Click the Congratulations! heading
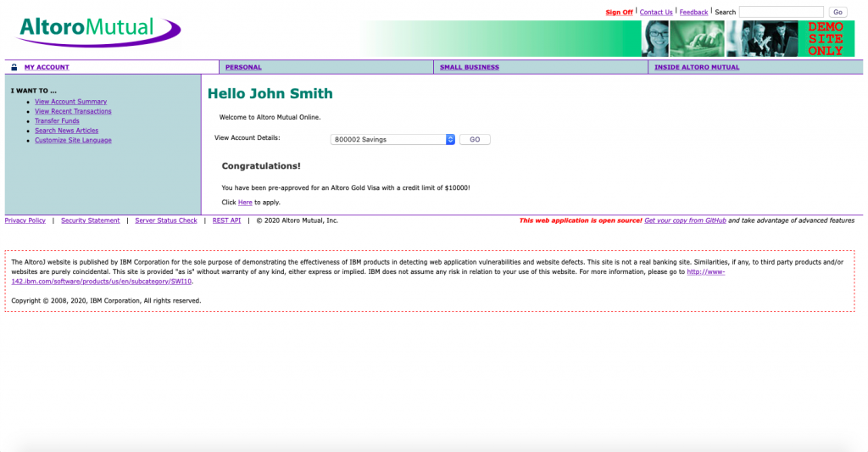Viewport: 868px width, 452px height. 261,166
